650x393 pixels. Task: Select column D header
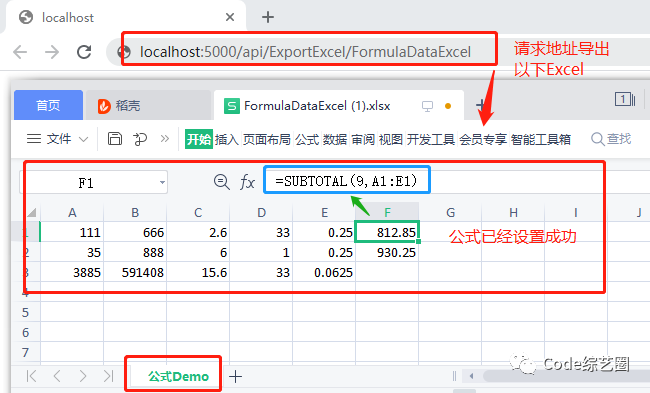click(x=261, y=213)
